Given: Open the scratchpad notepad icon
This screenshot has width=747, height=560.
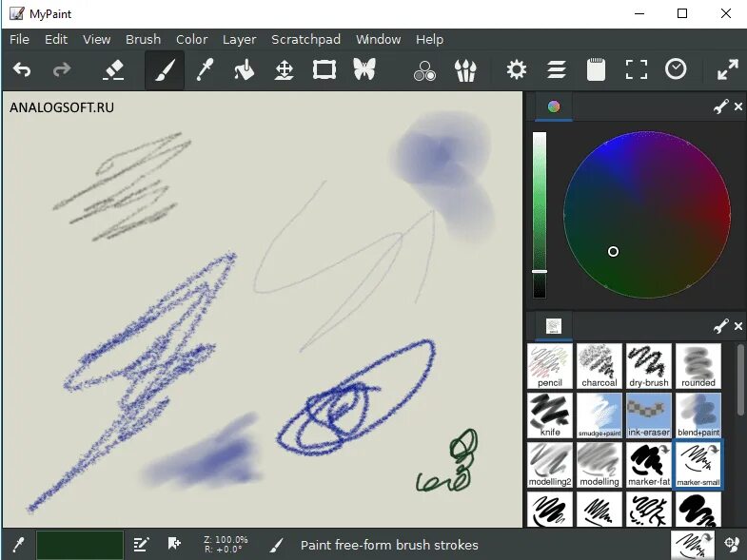Looking at the screenshot, I should 596,70.
